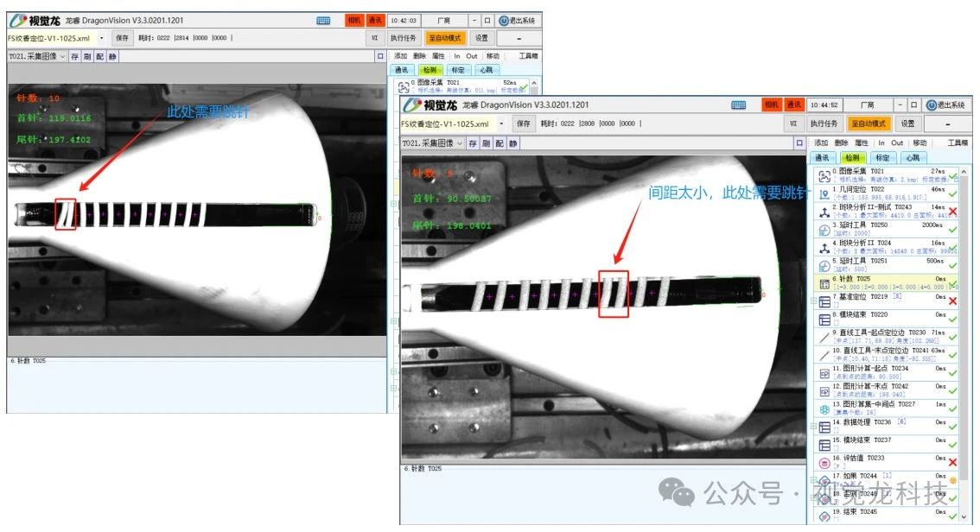980x532 pixels.
Task: Open T021.采集图像 image selector in front window
Action: click(433, 143)
